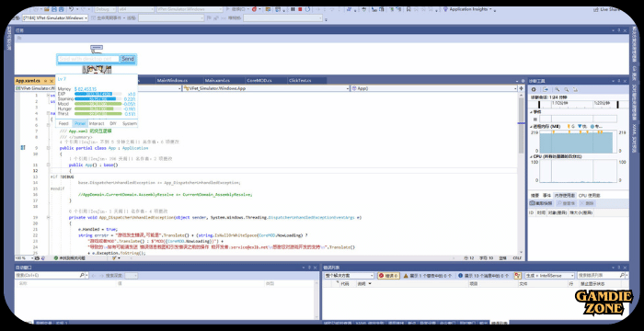
Task: Click the Save All toolbar icon
Action: 62,9
